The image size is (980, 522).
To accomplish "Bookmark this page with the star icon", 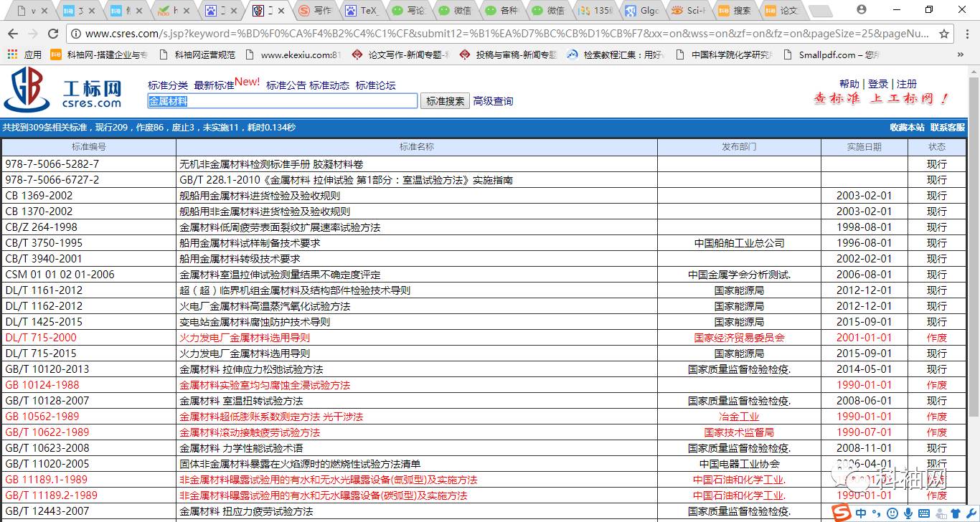I will coord(944,34).
